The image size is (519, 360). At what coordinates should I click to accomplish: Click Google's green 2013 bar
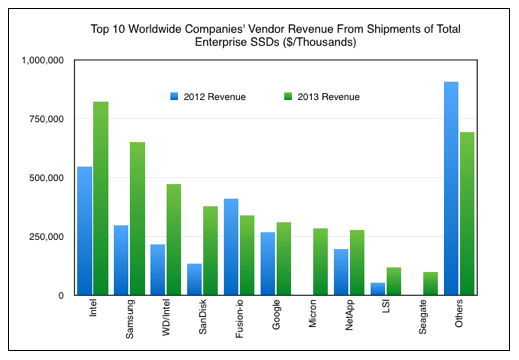(x=284, y=258)
